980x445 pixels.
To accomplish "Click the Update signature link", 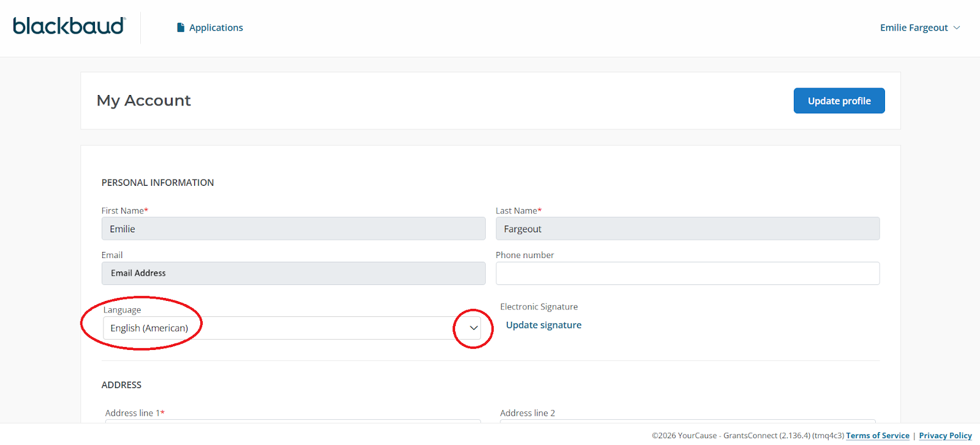I will click(543, 325).
